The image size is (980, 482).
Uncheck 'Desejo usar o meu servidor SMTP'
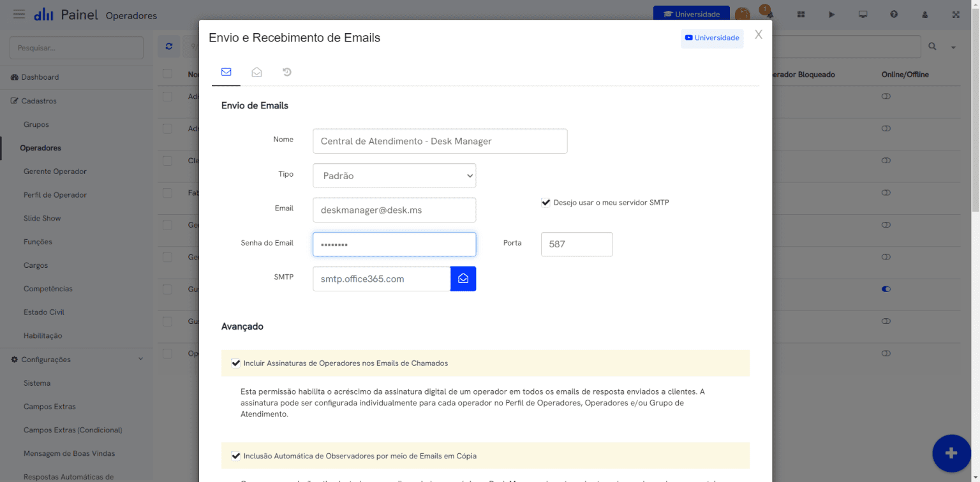point(546,203)
